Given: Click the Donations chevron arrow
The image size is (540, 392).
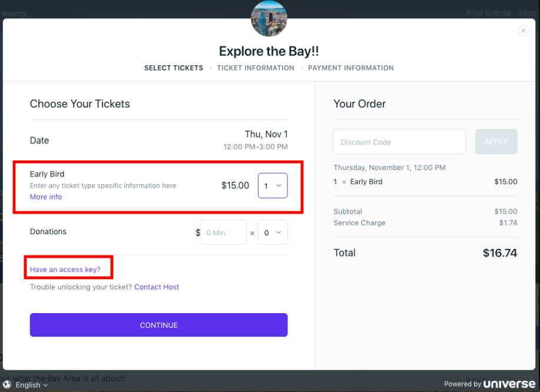Looking at the screenshot, I should point(279,232).
